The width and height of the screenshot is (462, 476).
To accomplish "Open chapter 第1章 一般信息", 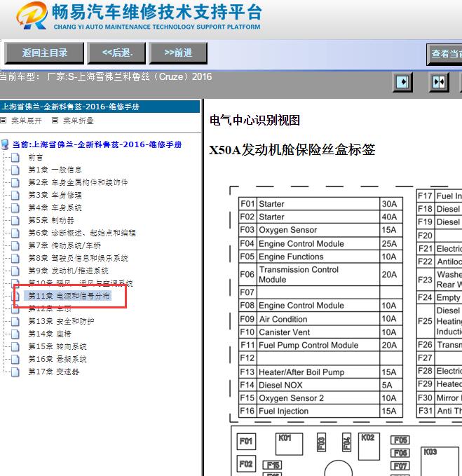I will click(55, 170).
